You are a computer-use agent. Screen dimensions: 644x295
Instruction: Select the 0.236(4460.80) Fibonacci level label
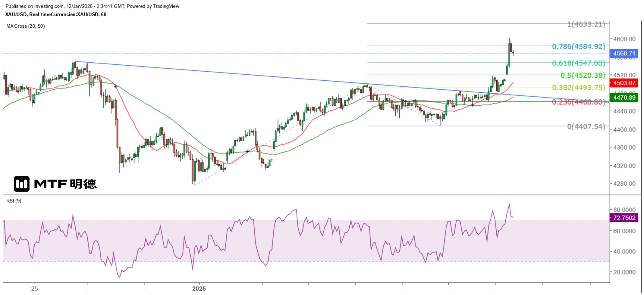(x=578, y=102)
